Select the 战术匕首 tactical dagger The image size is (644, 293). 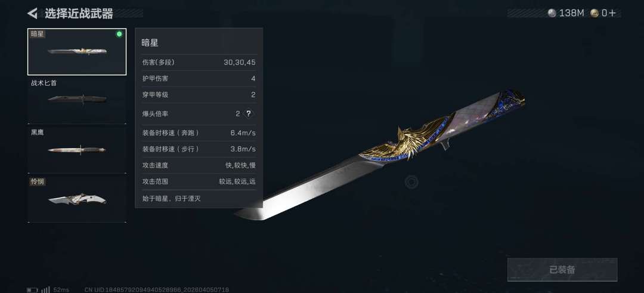[x=77, y=100]
